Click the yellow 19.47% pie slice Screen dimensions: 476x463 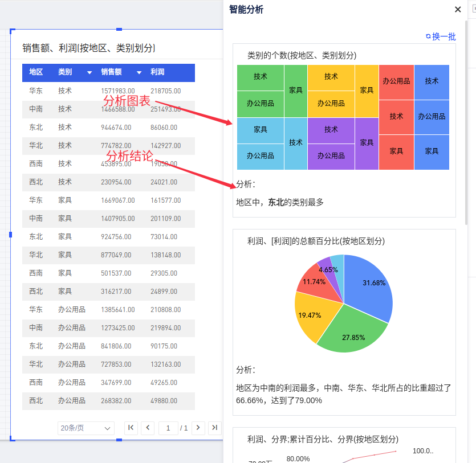coord(310,313)
